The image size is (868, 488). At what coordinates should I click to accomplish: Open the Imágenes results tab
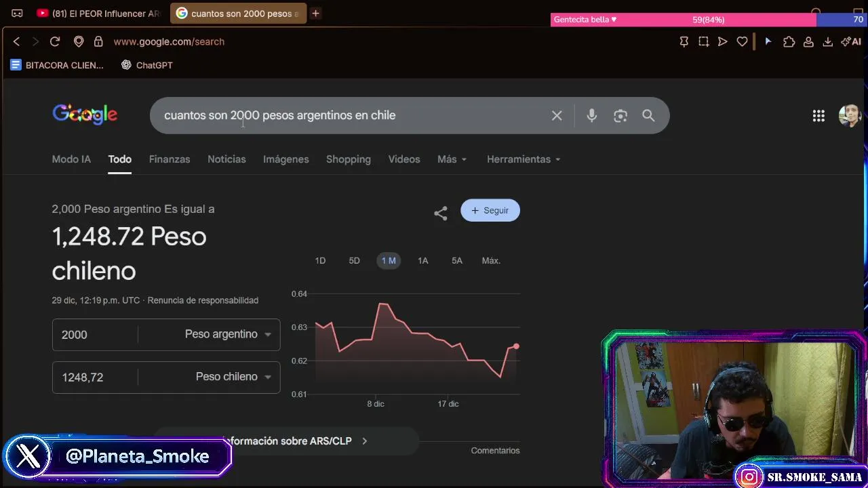[286, 159]
